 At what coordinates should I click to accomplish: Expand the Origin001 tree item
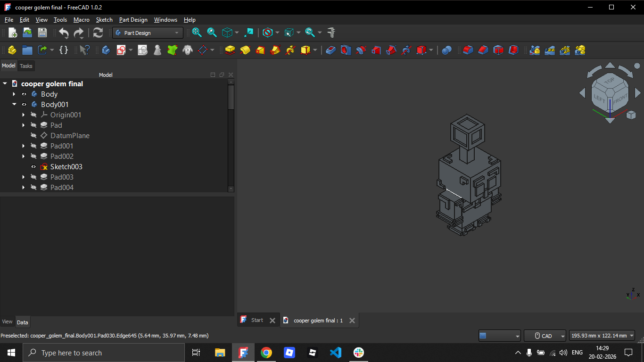(x=24, y=115)
